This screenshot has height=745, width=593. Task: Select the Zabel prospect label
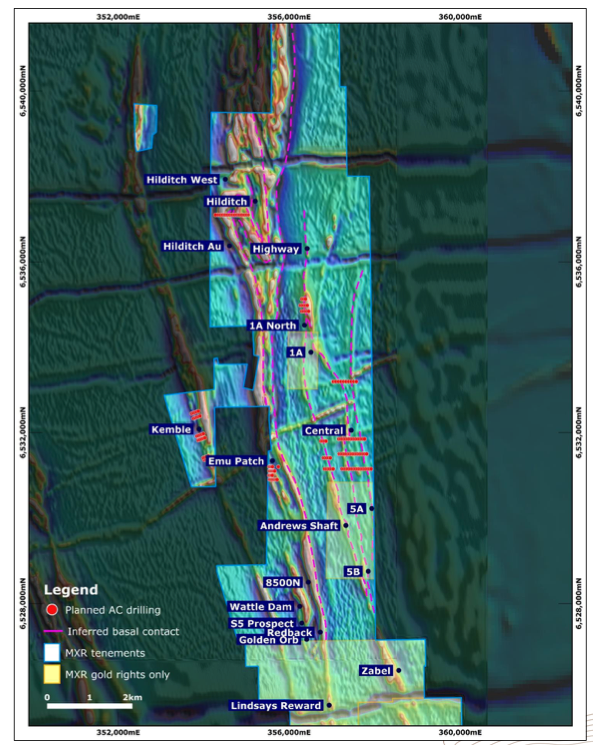[376, 670]
